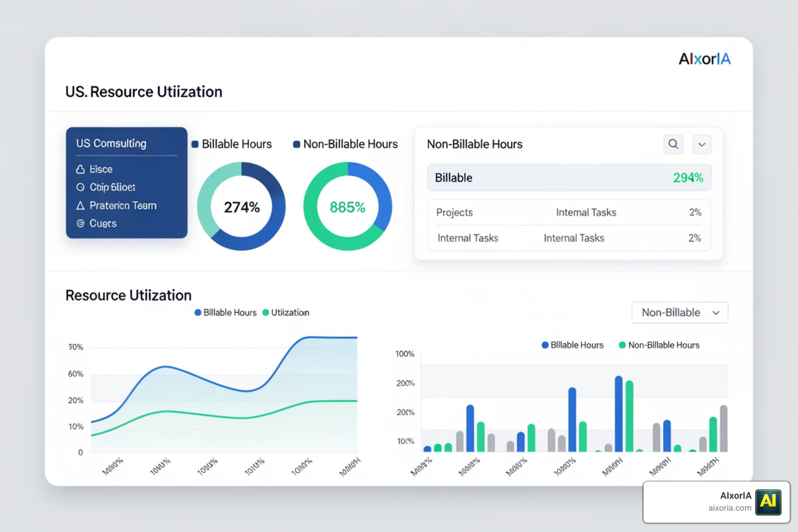The width and height of the screenshot is (798, 532).
Task: Click the 'Intemal Tasks' cell
Action: pyautogui.click(x=586, y=212)
